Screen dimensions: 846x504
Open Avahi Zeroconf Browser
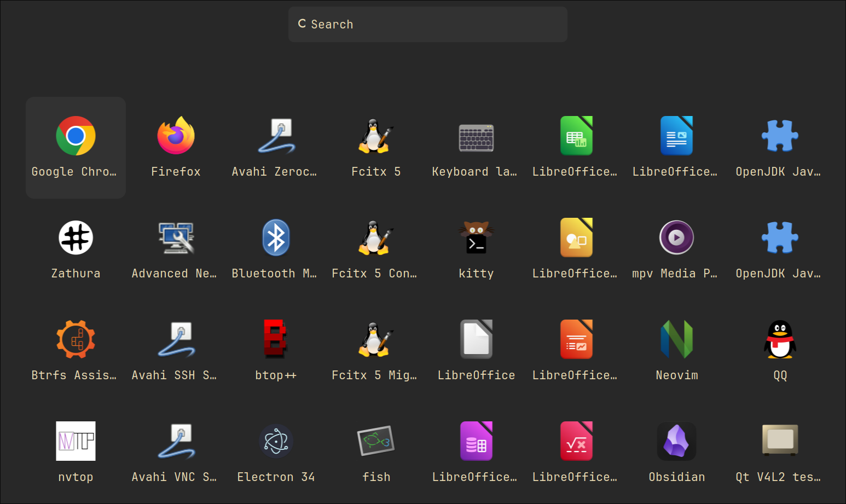pyautogui.click(x=276, y=148)
